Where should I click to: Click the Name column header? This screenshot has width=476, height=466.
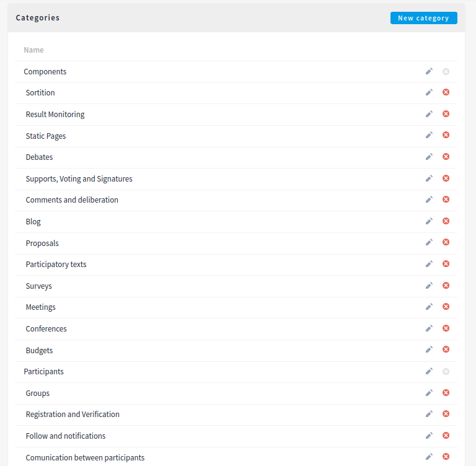coord(33,50)
